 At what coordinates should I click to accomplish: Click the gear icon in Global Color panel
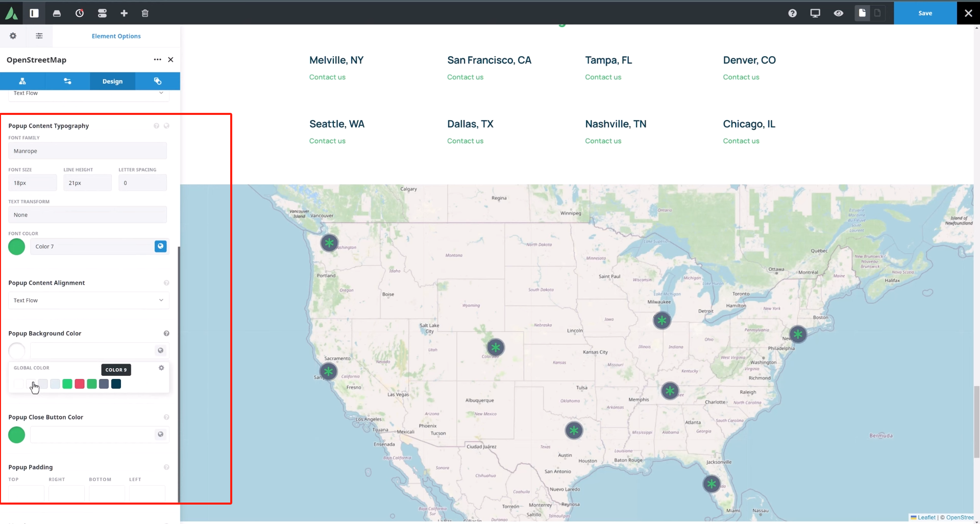coord(161,368)
